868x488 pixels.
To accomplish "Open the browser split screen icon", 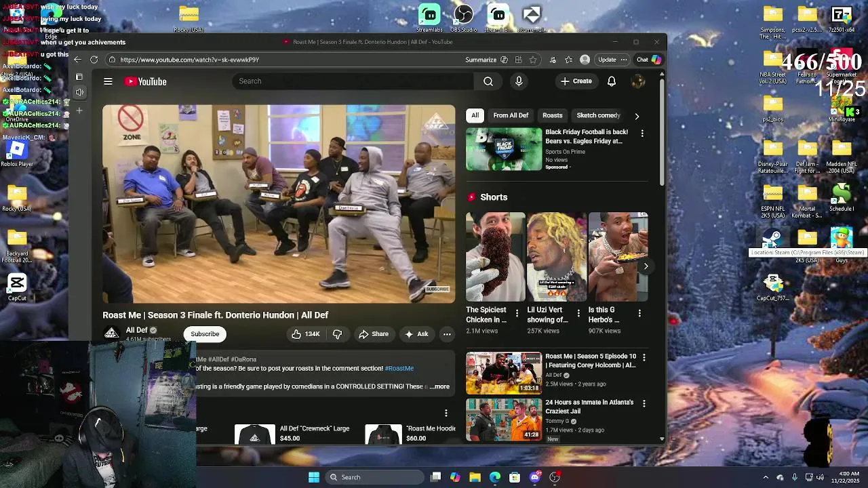I will coord(518,60).
